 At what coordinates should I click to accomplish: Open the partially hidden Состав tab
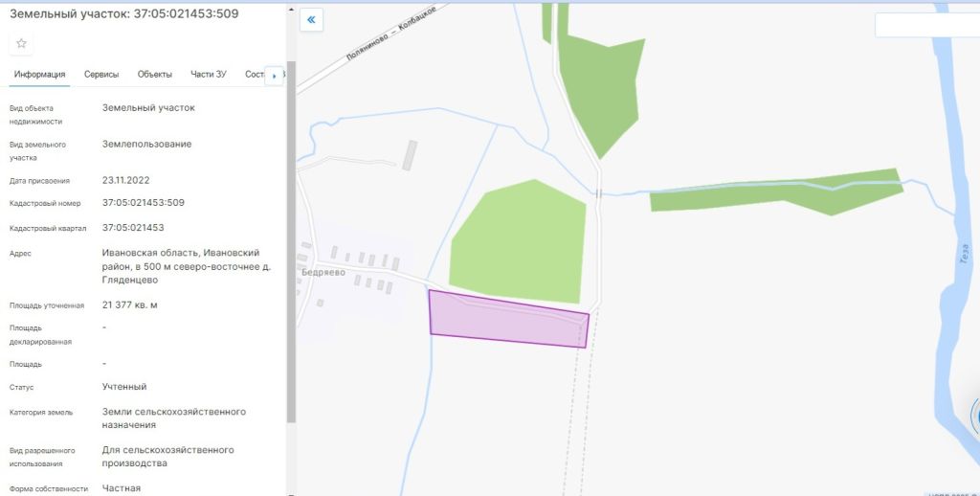[255, 75]
